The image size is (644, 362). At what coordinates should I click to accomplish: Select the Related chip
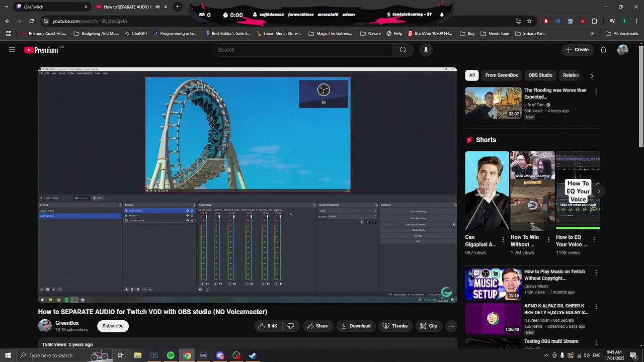pyautogui.click(x=571, y=75)
